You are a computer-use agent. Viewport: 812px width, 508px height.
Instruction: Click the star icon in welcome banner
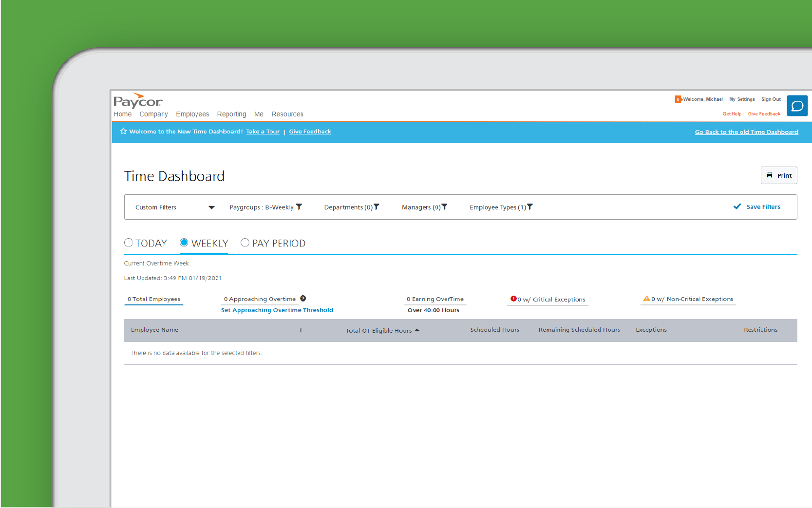(123, 131)
